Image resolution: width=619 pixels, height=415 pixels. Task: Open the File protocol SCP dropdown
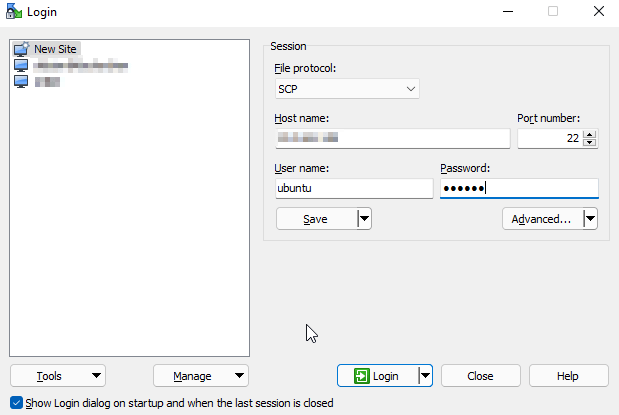(346, 89)
